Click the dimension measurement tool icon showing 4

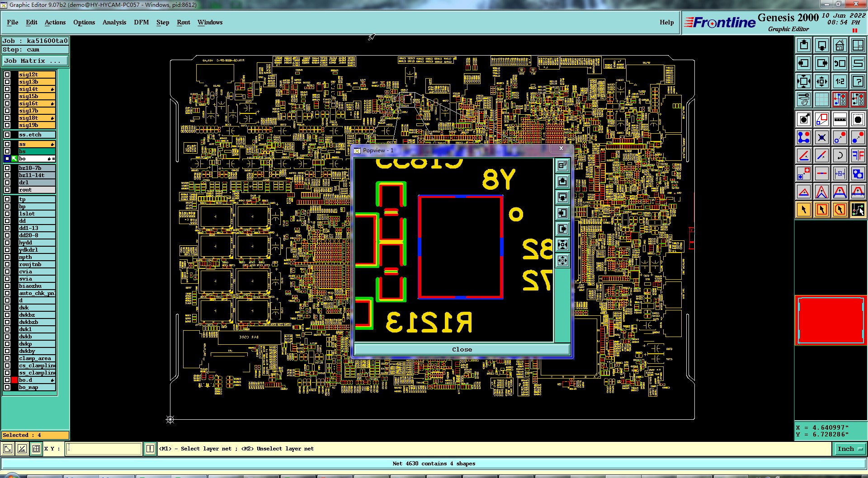coord(840,173)
